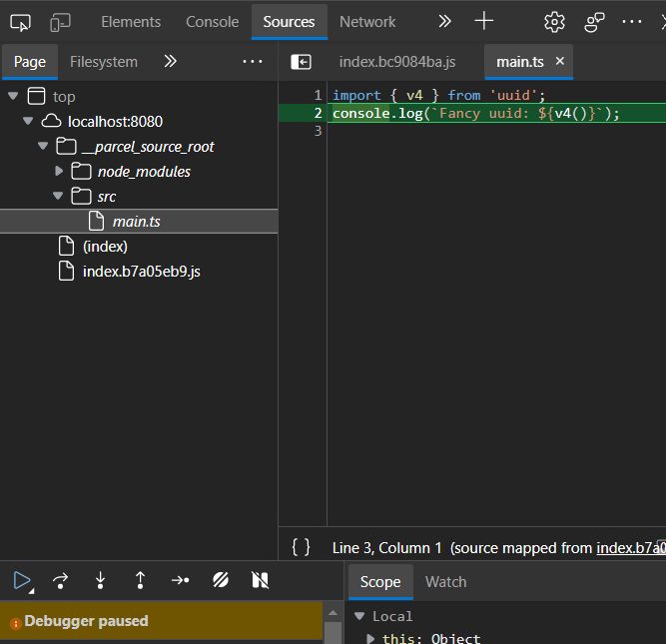Activate the inspect element picker tool
Viewport: 666px width, 644px height.
coord(20,22)
